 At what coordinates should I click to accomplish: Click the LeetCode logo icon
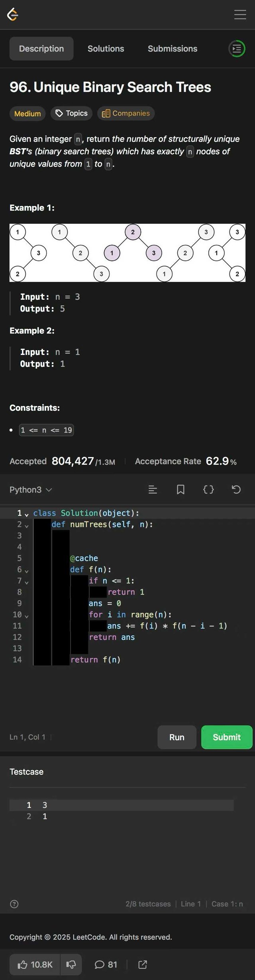[13, 15]
